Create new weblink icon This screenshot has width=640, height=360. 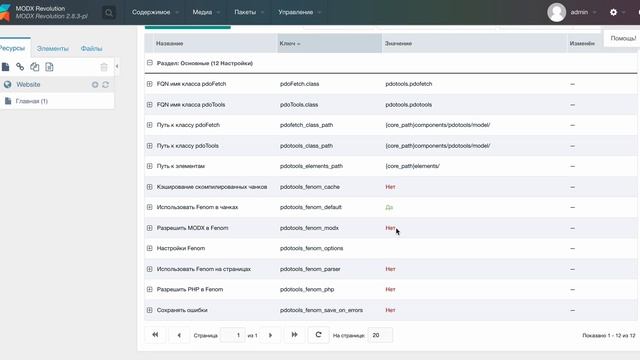pyautogui.click(x=20, y=67)
